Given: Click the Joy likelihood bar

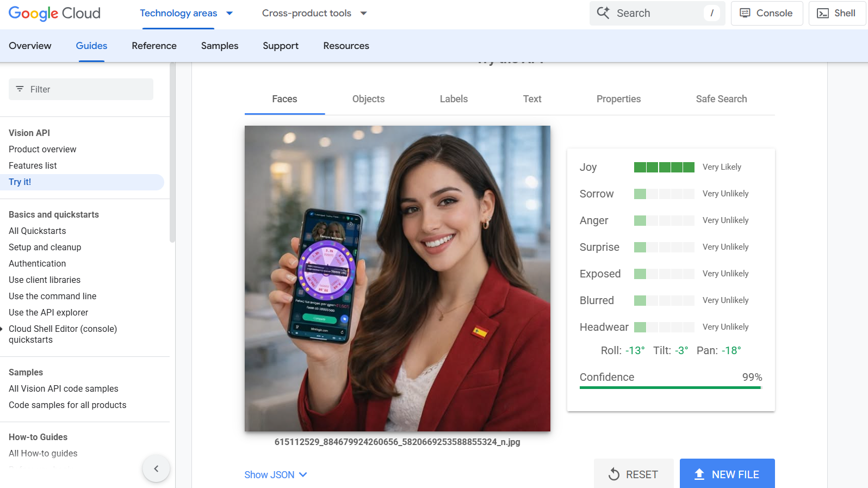Looking at the screenshot, I should pyautogui.click(x=664, y=167).
